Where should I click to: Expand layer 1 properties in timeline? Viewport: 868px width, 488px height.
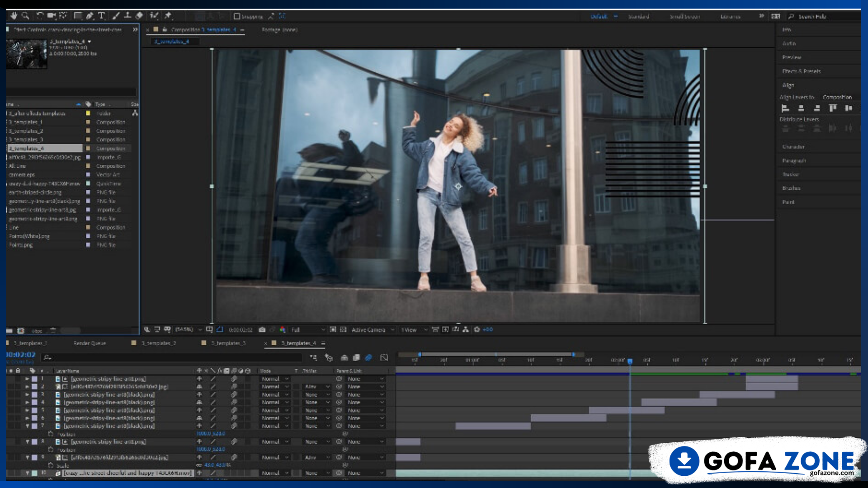point(27,379)
